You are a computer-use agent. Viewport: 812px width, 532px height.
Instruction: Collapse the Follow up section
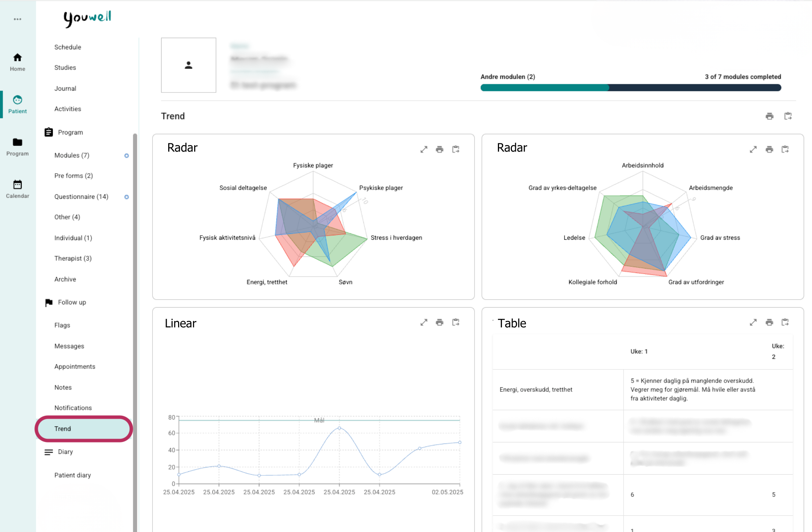(x=72, y=302)
